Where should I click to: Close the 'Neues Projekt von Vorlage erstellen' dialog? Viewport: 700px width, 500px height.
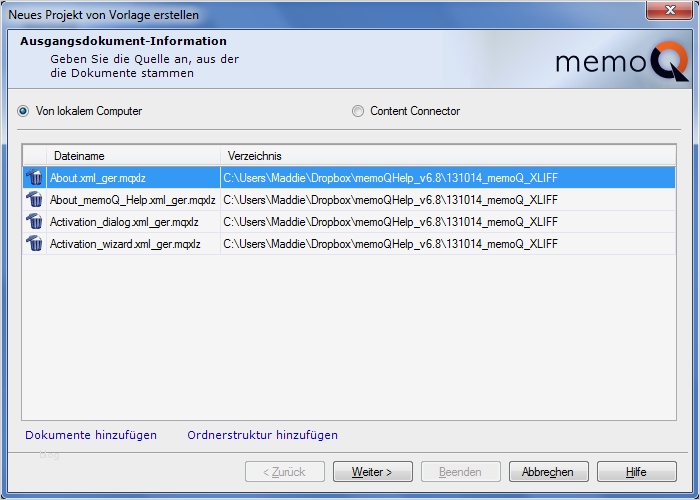coord(669,10)
